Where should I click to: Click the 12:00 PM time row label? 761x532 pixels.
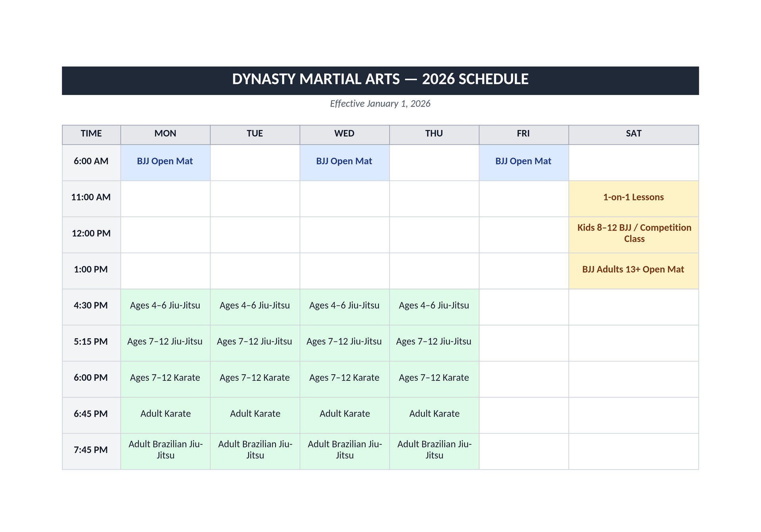pos(91,235)
